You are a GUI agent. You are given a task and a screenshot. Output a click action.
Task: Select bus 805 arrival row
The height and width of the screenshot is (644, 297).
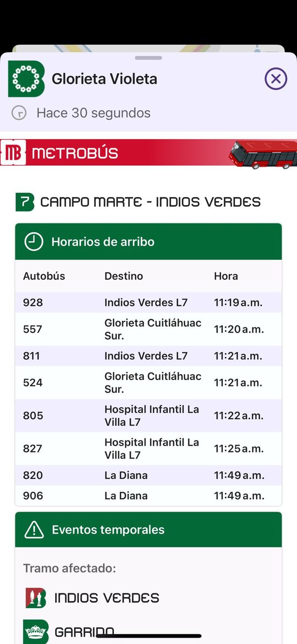[x=148, y=416]
